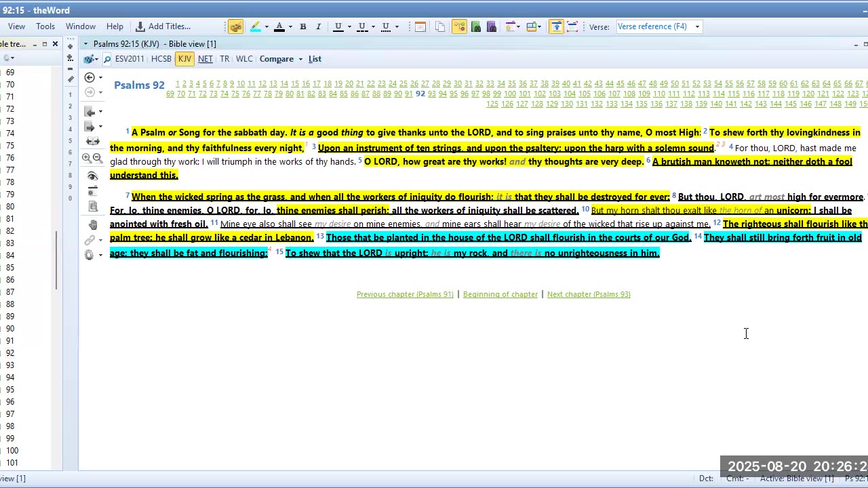Click the magnifier search icon beside ESV2011
The image size is (868, 488).
tap(106, 59)
